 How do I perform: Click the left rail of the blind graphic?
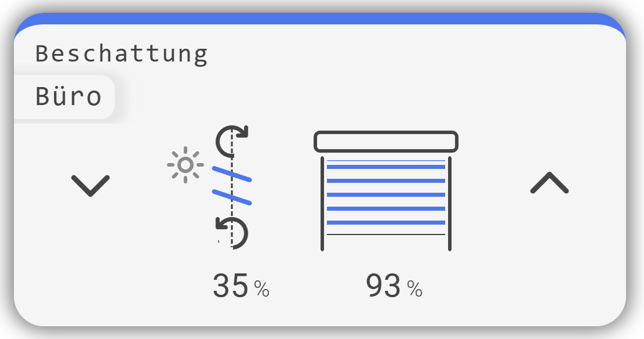[x=322, y=203]
